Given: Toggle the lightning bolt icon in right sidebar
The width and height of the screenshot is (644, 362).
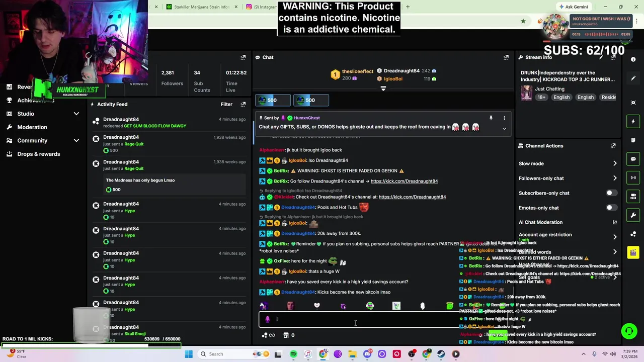Looking at the screenshot, I should click(633, 121).
